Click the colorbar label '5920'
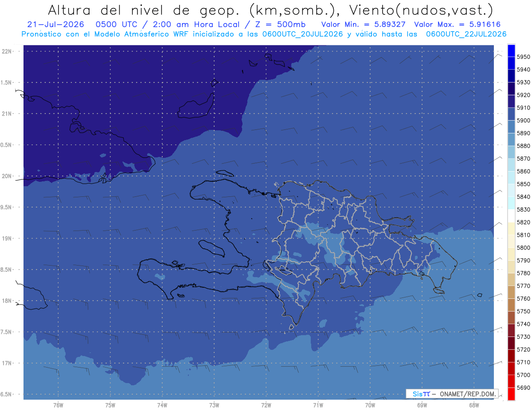The height and width of the screenshot is (411, 532). (523, 95)
